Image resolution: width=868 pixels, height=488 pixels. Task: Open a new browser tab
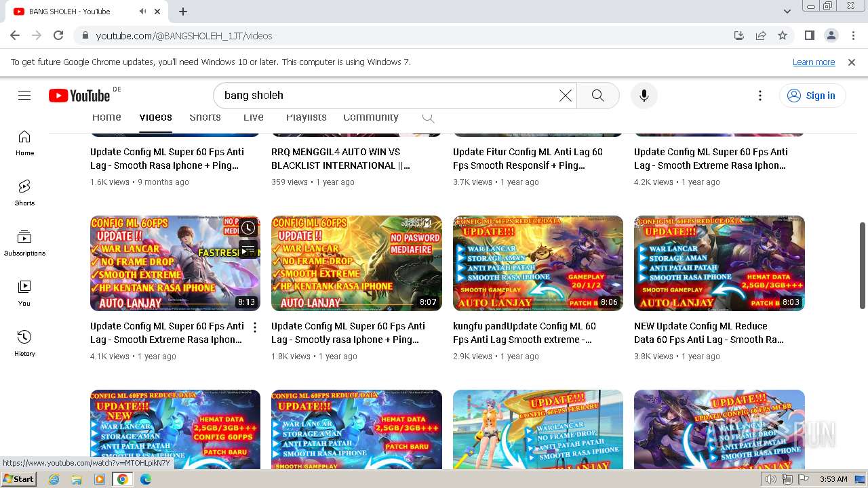tap(183, 12)
